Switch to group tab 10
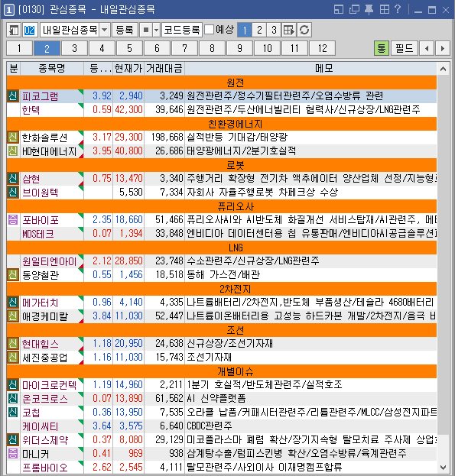Image resolution: width=455 pixels, height=476 pixels. coord(267,48)
